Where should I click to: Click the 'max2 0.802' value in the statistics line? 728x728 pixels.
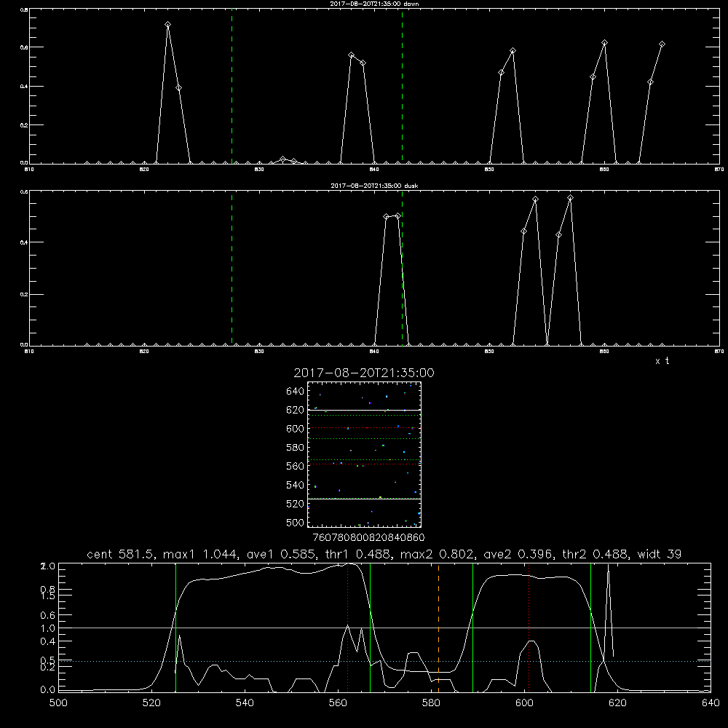tap(439, 554)
